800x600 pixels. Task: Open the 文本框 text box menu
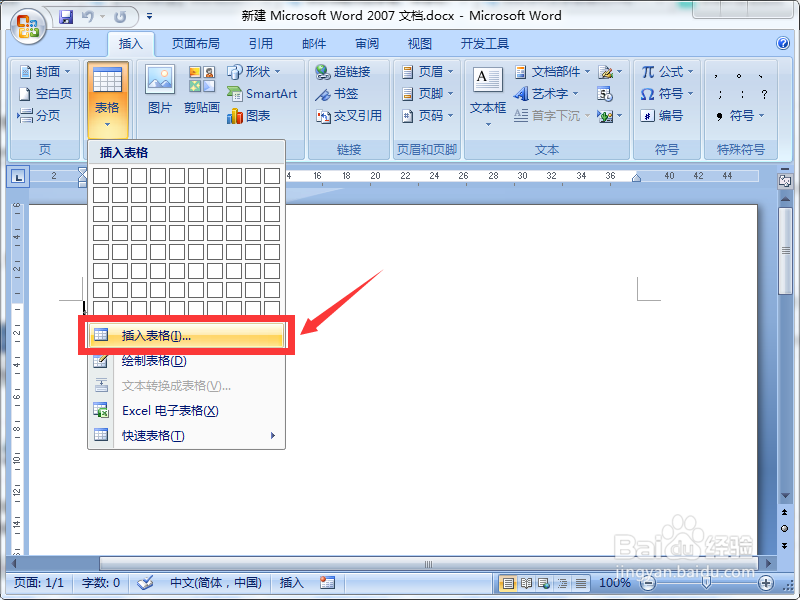pos(488,97)
